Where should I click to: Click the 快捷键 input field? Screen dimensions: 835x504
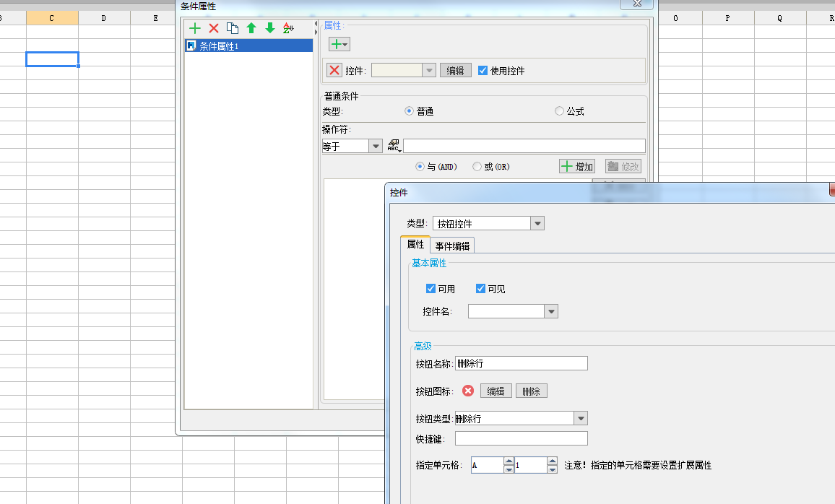click(522, 438)
